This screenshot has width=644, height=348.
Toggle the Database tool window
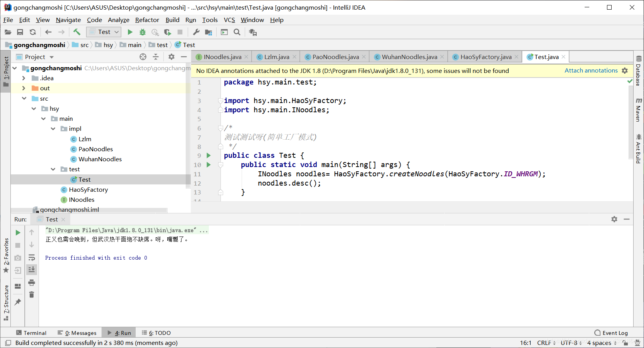click(x=639, y=71)
